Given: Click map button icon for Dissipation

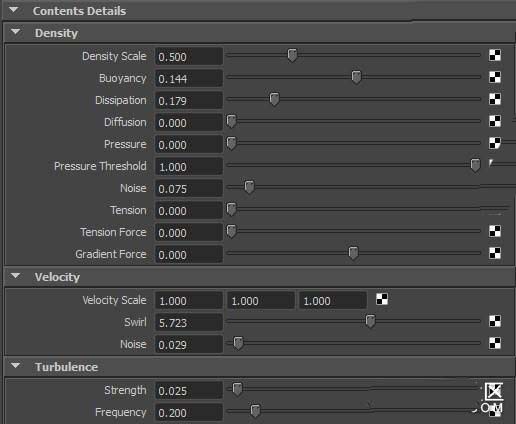Looking at the screenshot, I should (x=495, y=99).
